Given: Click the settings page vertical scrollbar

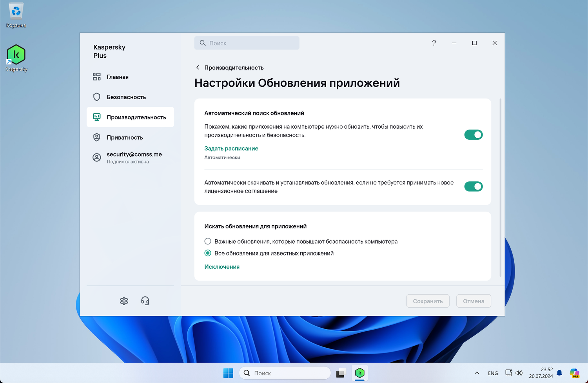Looking at the screenshot, I should point(501,188).
